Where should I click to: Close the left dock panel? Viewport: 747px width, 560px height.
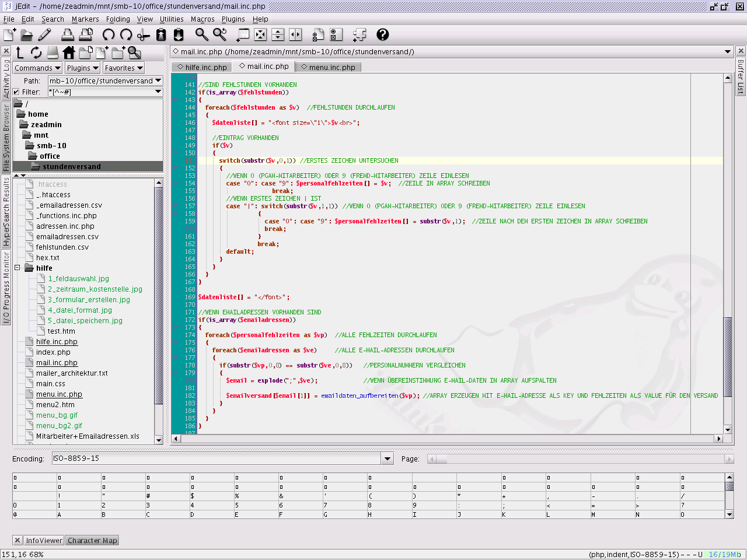(x=6, y=51)
